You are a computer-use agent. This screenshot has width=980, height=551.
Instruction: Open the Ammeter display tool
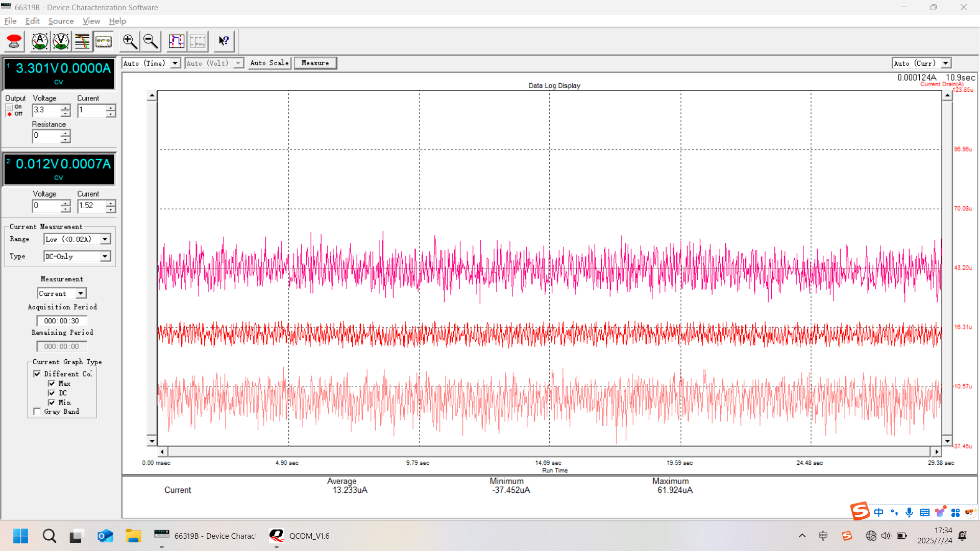(39, 41)
